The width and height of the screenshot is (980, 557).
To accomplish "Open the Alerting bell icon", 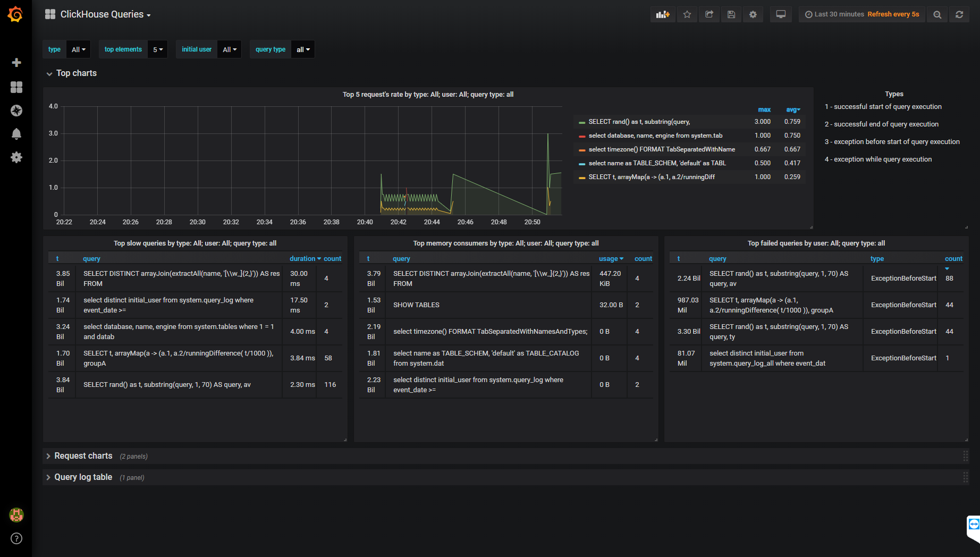I will 16,134.
